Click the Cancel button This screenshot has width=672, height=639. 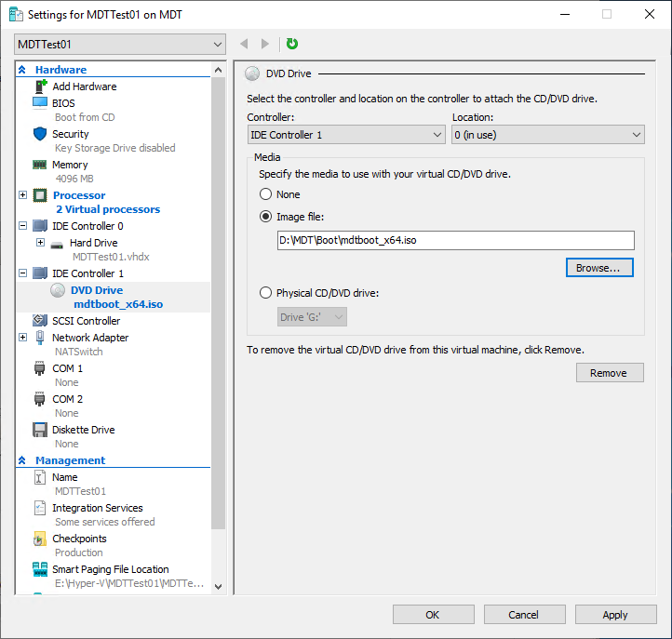[x=525, y=615]
